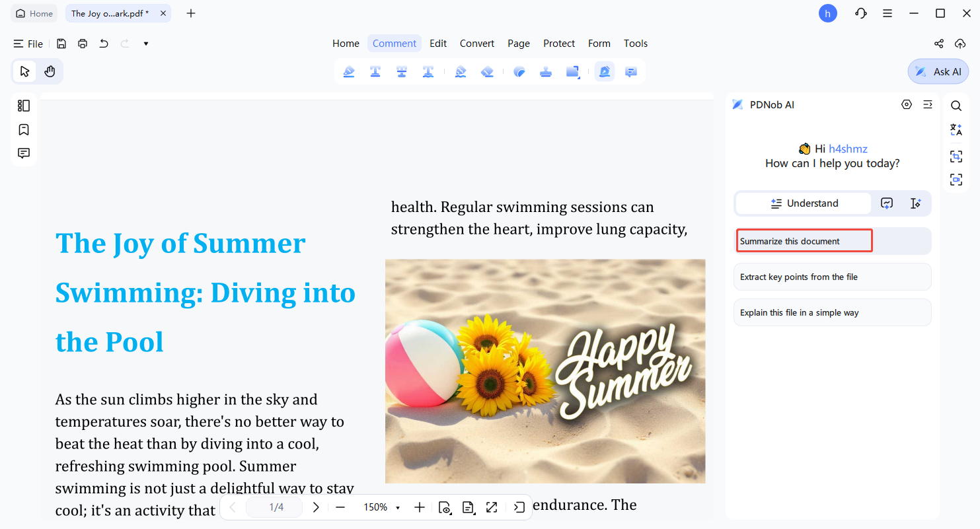Screen dimensions: 980x529
Task: Click the Summarize this document suggestion
Action: point(804,240)
